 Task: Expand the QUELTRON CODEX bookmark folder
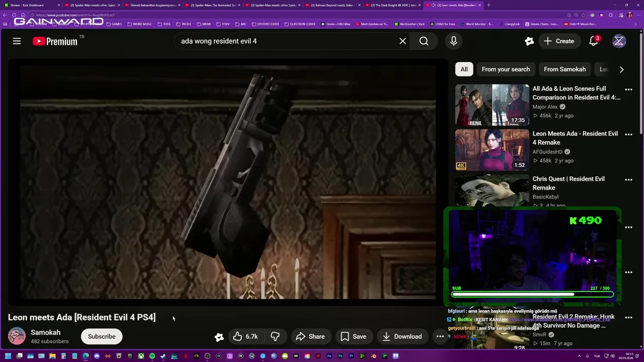[x=299, y=24]
